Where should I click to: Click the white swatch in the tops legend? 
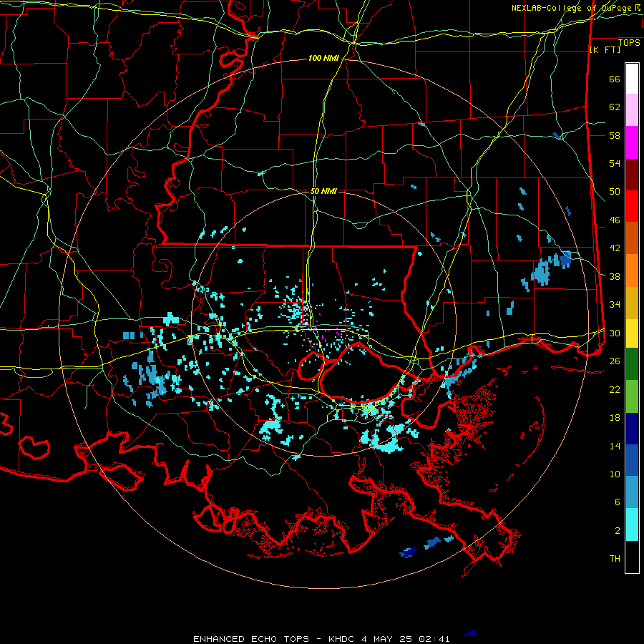[x=632, y=79]
